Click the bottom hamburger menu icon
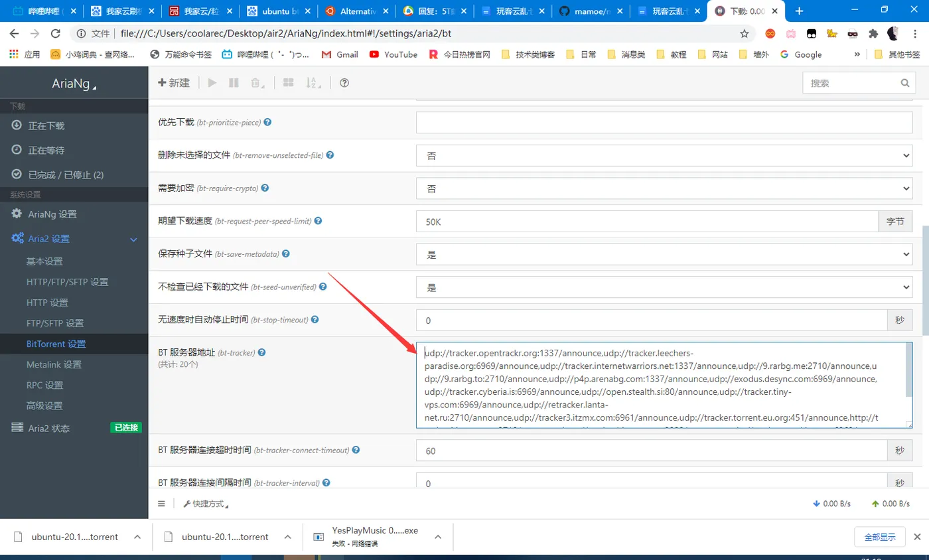Image resolution: width=929 pixels, height=560 pixels. [x=161, y=504]
